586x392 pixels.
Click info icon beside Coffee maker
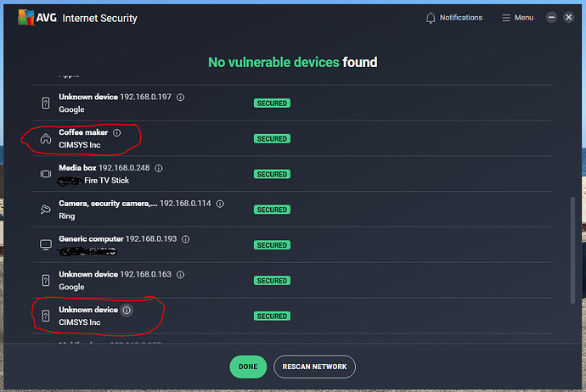click(x=117, y=133)
